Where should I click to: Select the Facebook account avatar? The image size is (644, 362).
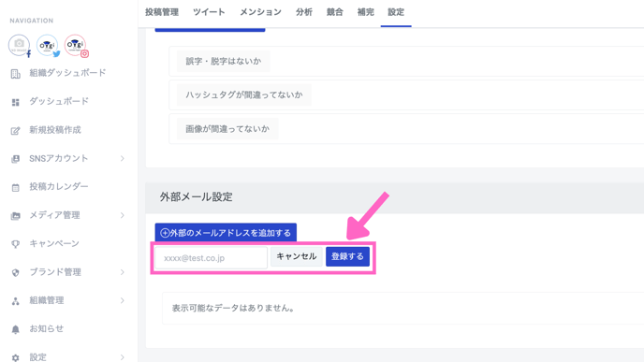20,45
